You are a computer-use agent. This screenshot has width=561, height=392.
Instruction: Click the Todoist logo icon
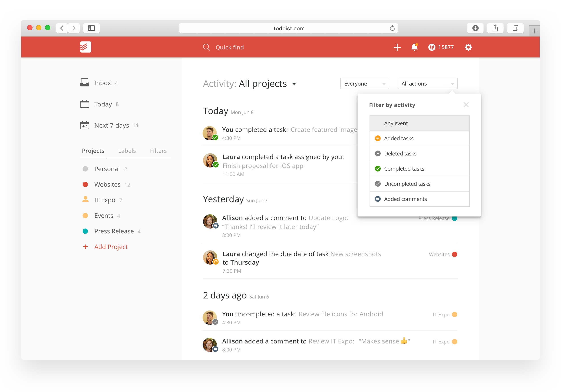pyautogui.click(x=85, y=47)
